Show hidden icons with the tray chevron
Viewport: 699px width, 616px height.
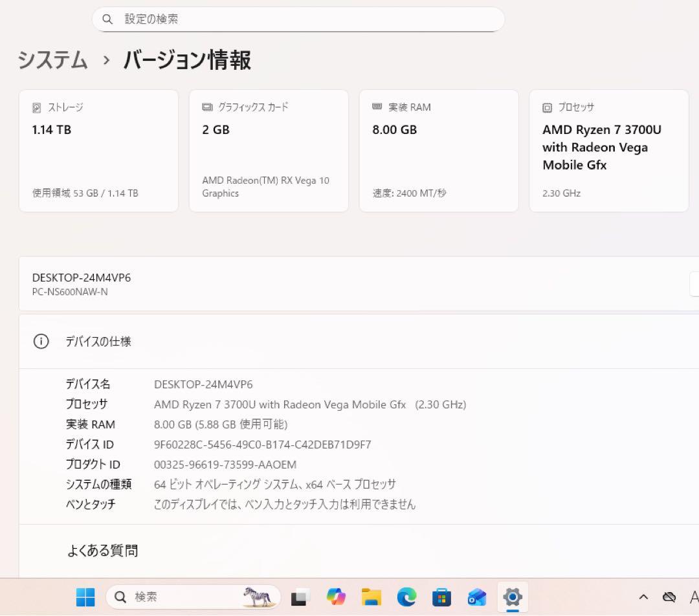tap(643, 597)
